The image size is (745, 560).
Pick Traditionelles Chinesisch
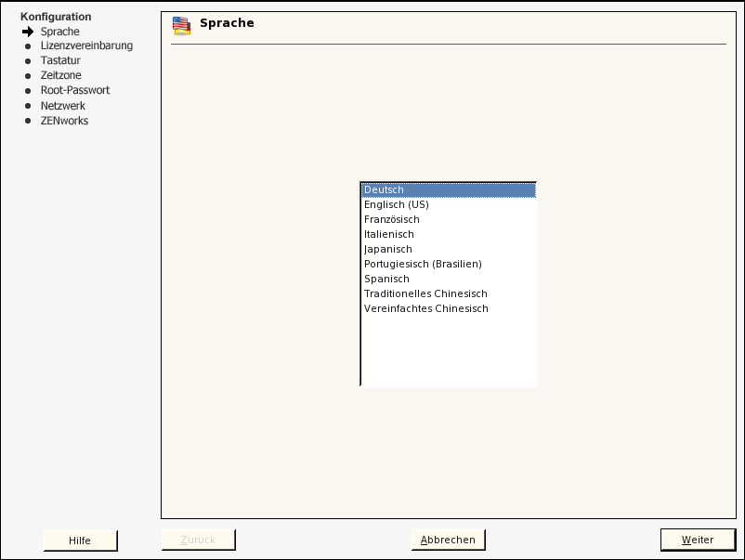click(x=449, y=293)
